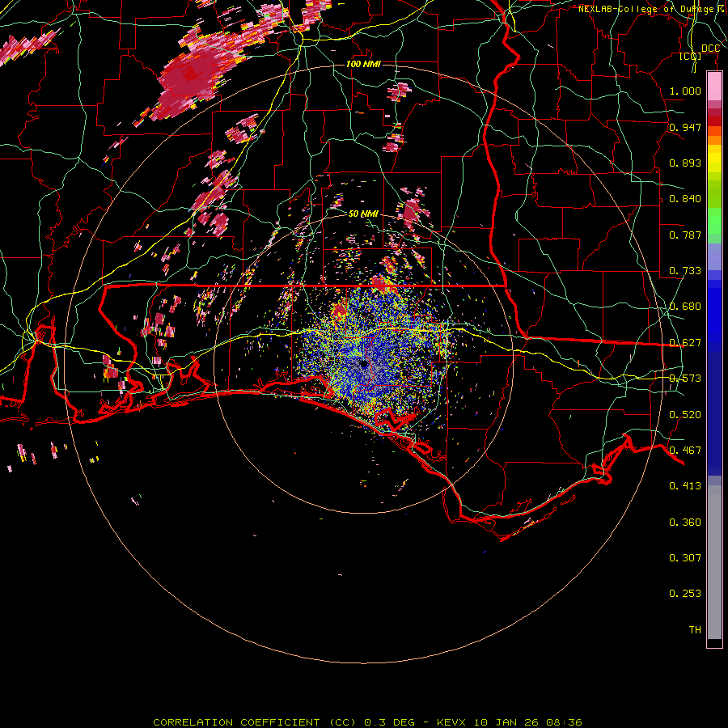Screen dimensions: 728x728
Task: Click the 0.307 legend value
Action: (x=685, y=558)
